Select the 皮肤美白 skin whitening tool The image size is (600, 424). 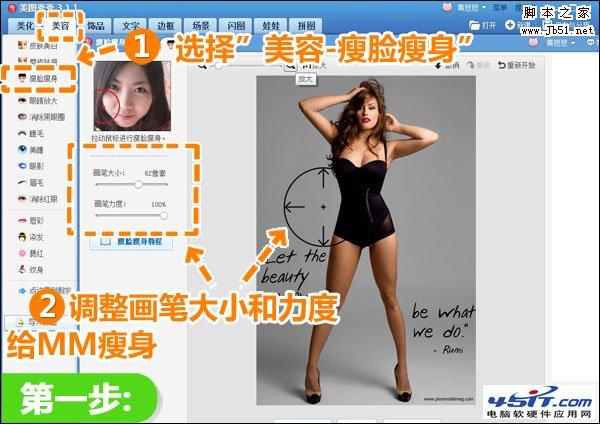pyautogui.click(x=38, y=46)
